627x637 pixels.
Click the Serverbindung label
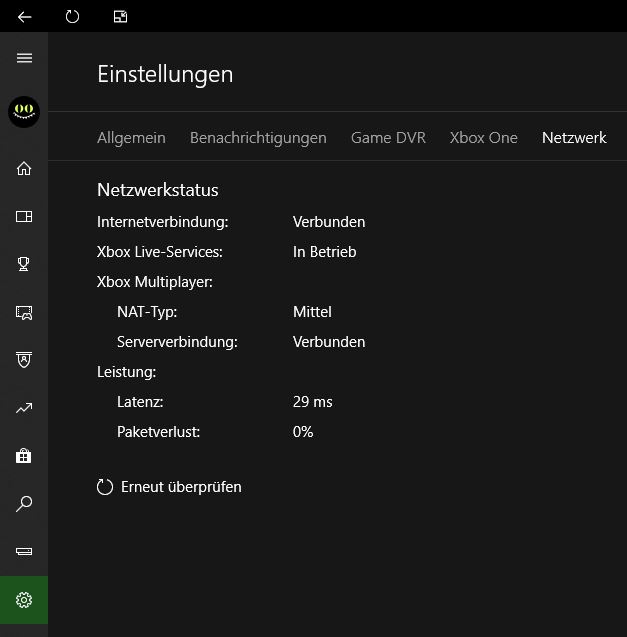click(177, 342)
